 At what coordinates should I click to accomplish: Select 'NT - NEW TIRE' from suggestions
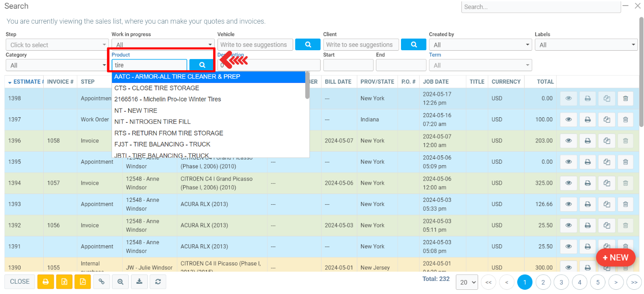pos(136,111)
